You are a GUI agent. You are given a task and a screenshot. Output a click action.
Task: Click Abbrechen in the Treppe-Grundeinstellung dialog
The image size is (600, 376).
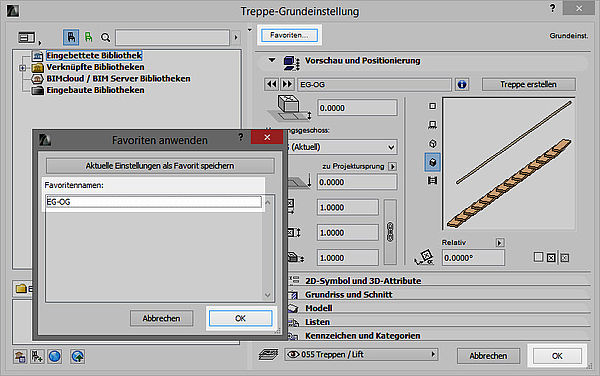[488, 356]
